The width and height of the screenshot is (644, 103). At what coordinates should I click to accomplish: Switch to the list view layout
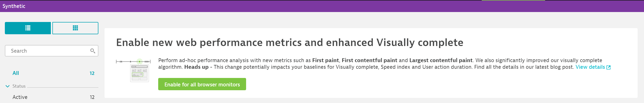point(28,28)
